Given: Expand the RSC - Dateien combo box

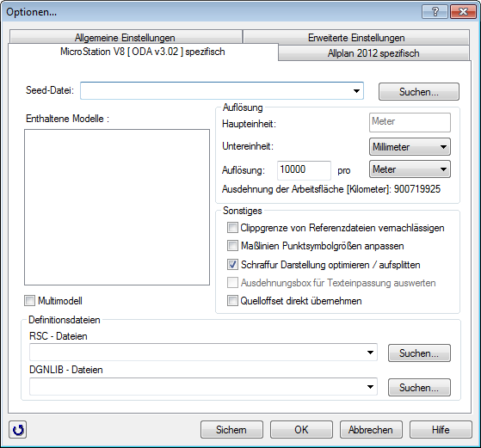Looking at the screenshot, I should pyautogui.click(x=370, y=353).
